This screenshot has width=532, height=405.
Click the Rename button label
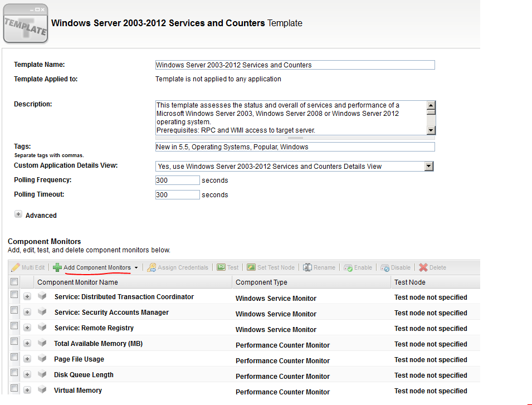point(324,267)
